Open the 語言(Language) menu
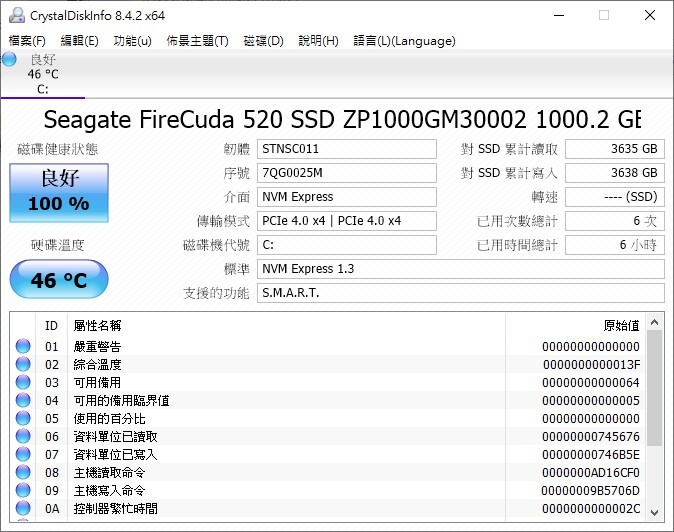Viewport: 674px width, 532px height. tap(404, 41)
